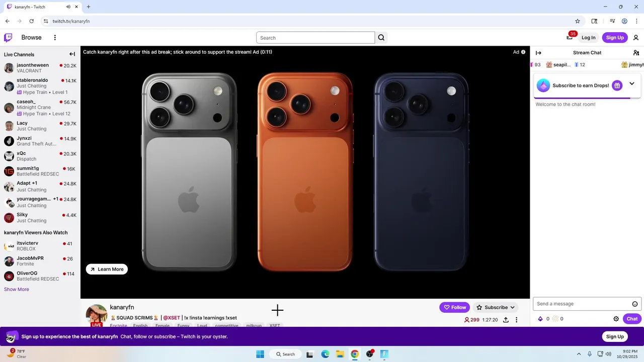Screen dimensions: 644x362
Task: Click the share stream upload icon
Action: pyautogui.click(x=506, y=320)
